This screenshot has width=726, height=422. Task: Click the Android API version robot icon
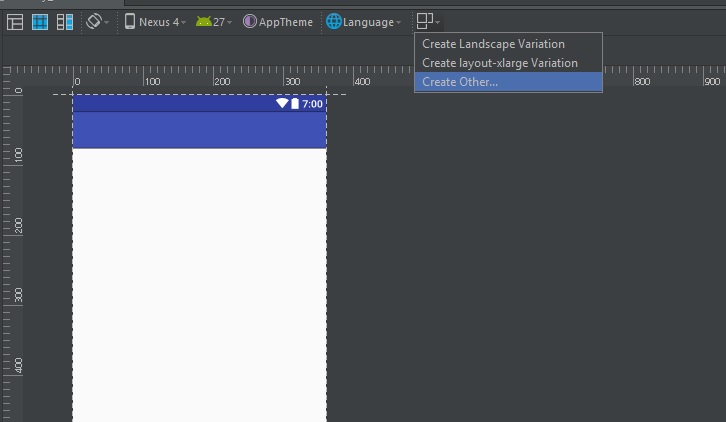[203, 22]
